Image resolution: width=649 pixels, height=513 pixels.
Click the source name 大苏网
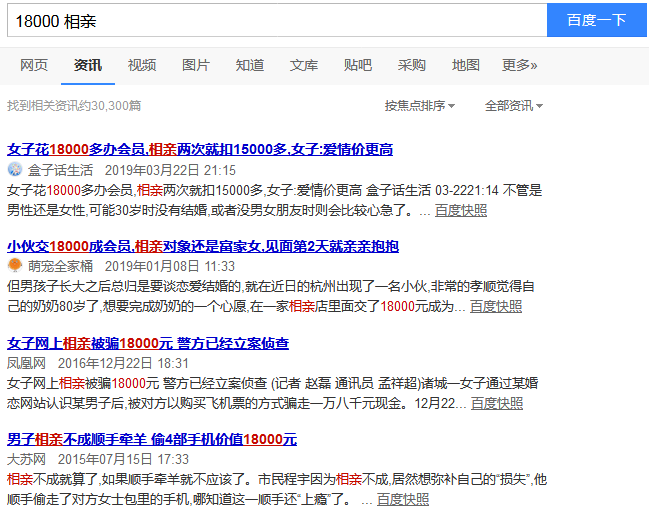tap(26, 459)
